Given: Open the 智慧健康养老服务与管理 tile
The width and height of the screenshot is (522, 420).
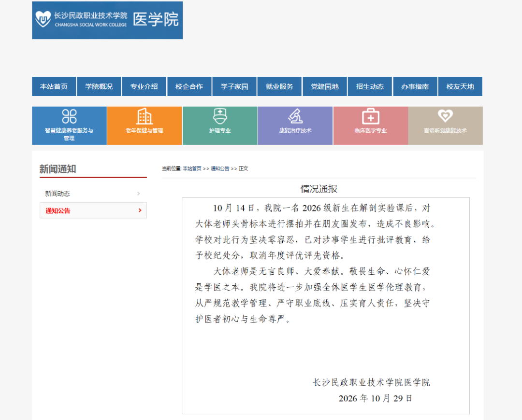Looking at the screenshot, I should click(x=69, y=126).
